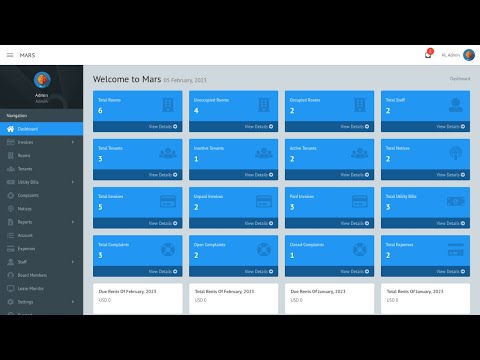Toggle the hamburger menu icon
Image resolution: width=480 pixels, height=360 pixels.
pos(10,55)
